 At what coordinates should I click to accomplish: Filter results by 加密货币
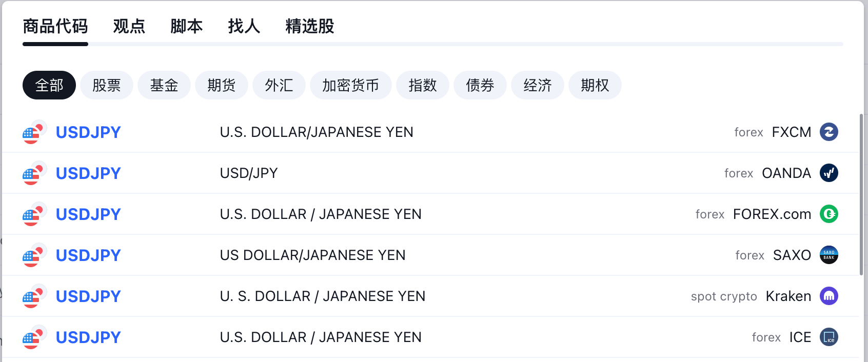pos(351,85)
